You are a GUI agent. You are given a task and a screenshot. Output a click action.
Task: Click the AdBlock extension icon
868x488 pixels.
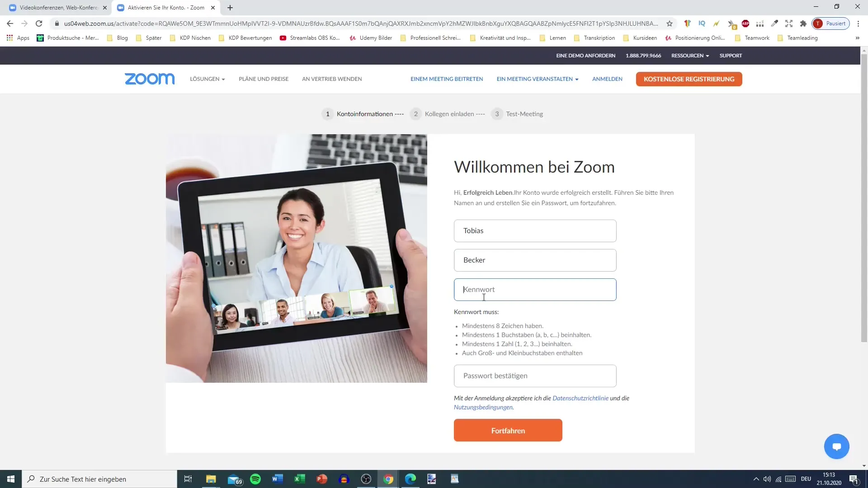(746, 23)
